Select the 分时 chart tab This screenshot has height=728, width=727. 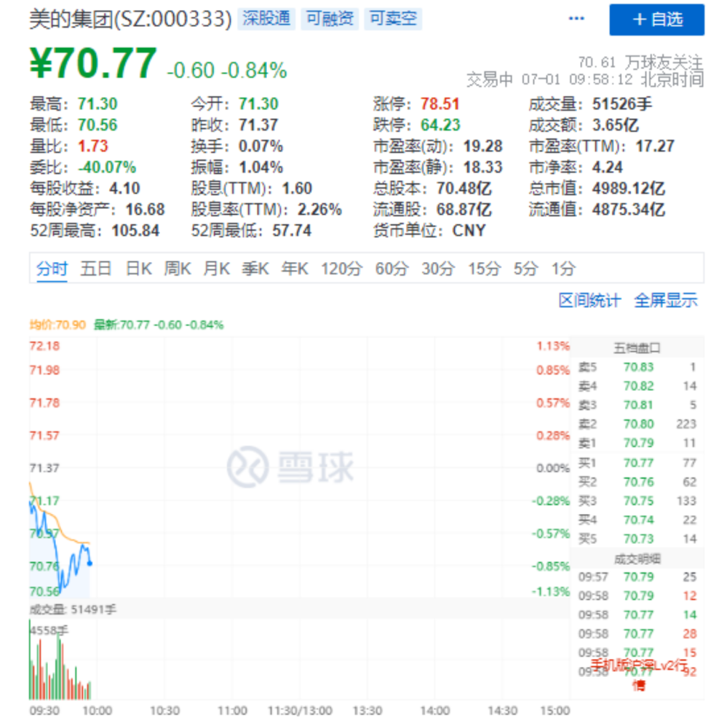point(52,269)
